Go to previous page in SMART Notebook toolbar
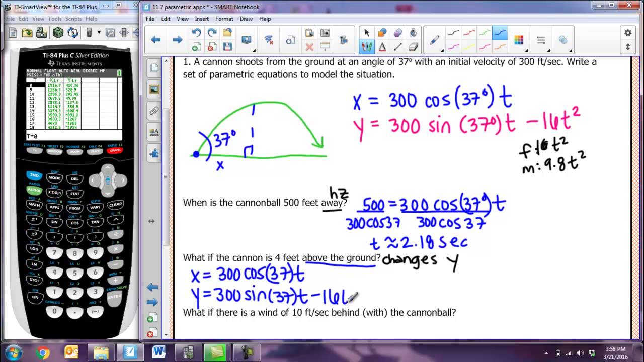Screen dimensions: 644x362 (x=156, y=39)
